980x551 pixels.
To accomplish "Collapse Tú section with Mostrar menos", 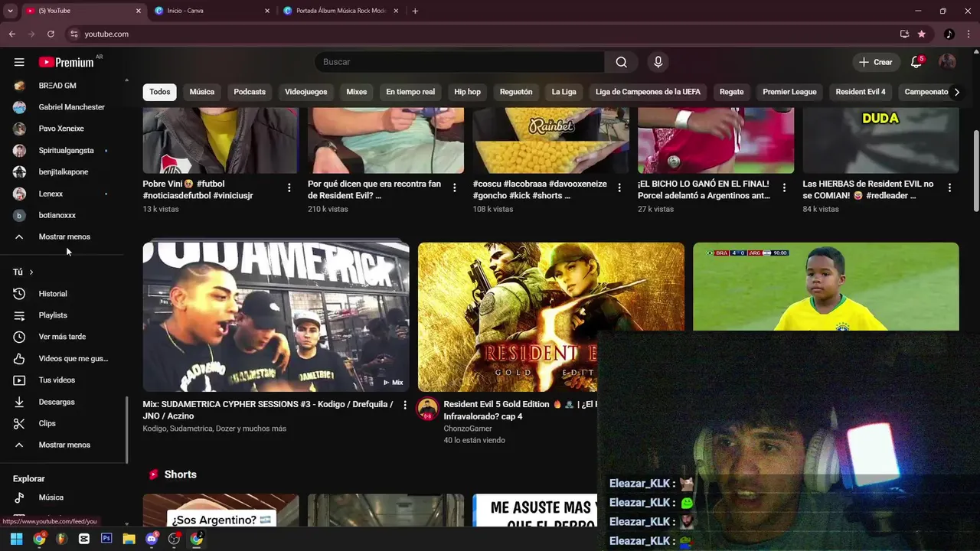I will pyautogui.click(x=63, y=445).
